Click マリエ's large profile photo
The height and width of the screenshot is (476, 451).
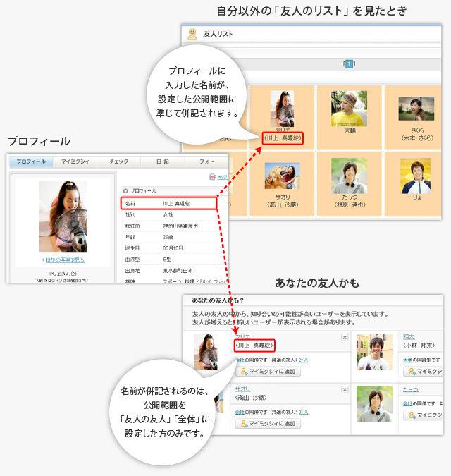click(x=63, y=216)
